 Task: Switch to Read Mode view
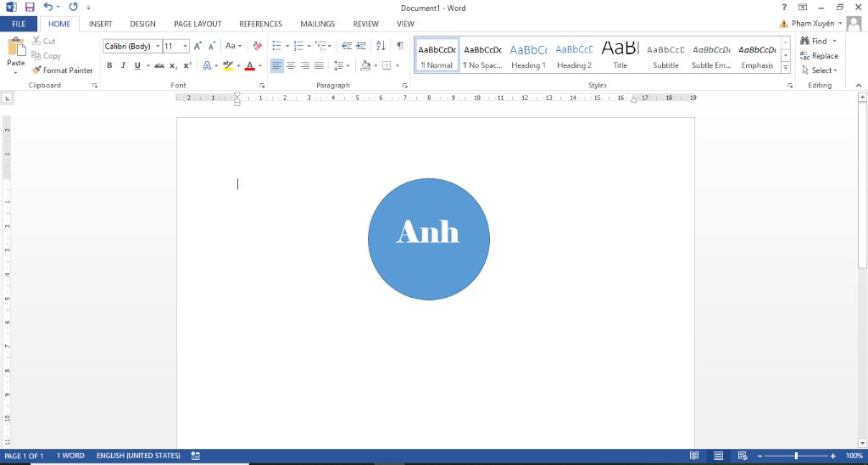694,456
